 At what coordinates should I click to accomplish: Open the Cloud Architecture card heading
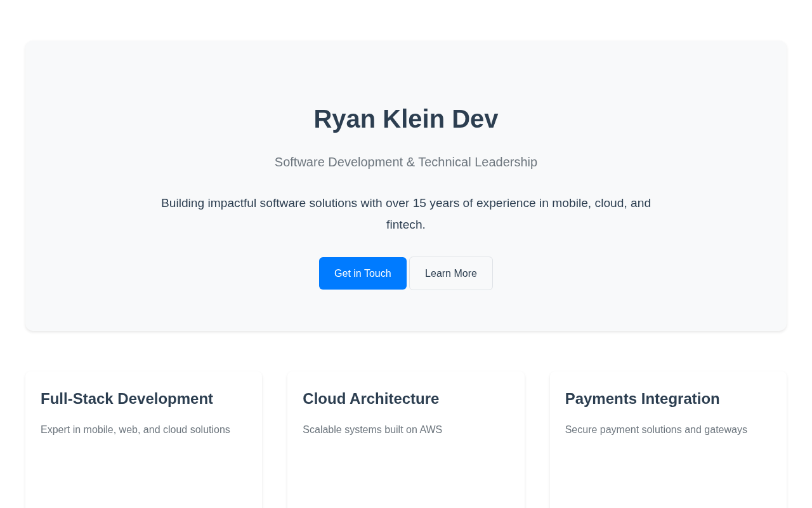pos(371,399)
